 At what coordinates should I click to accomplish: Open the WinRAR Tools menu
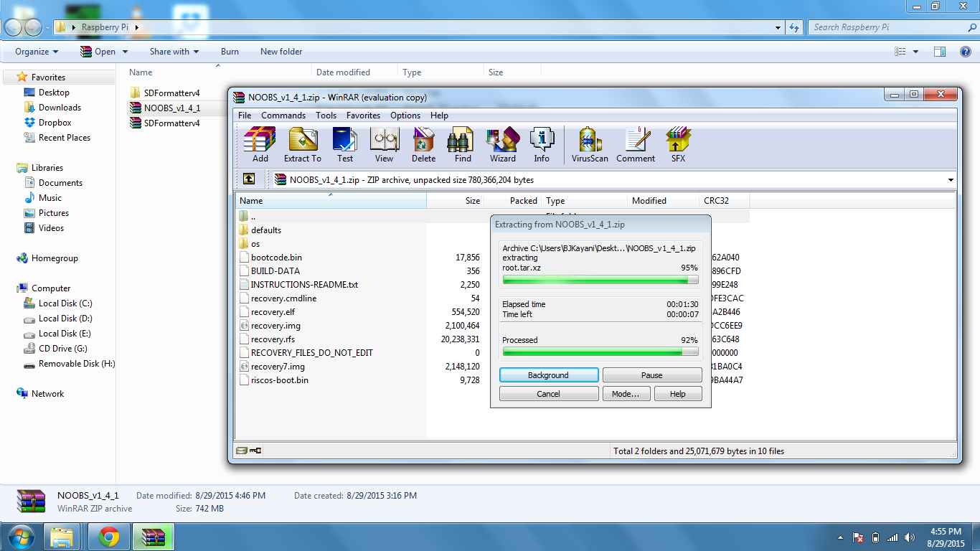tap(326, 116)
